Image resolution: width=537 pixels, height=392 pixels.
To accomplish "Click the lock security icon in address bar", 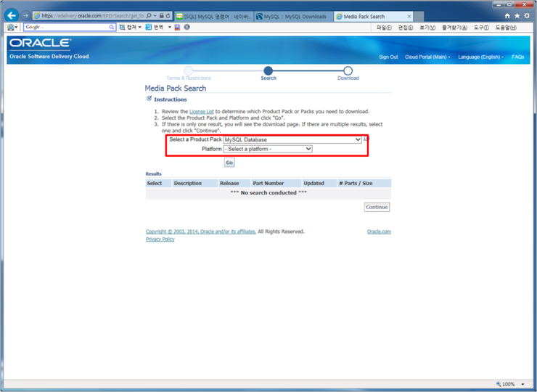I will pyautogui.click(x=161, y=16).
